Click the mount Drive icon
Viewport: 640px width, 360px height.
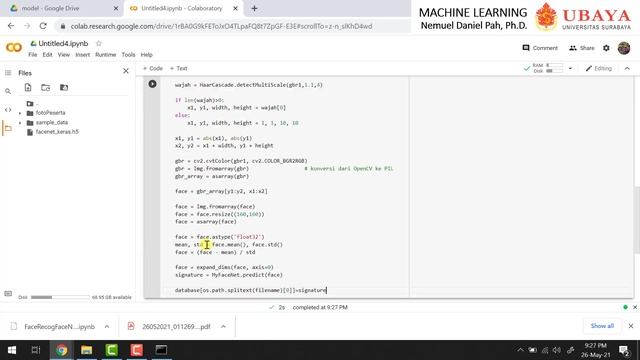click(x=64, y=87)
